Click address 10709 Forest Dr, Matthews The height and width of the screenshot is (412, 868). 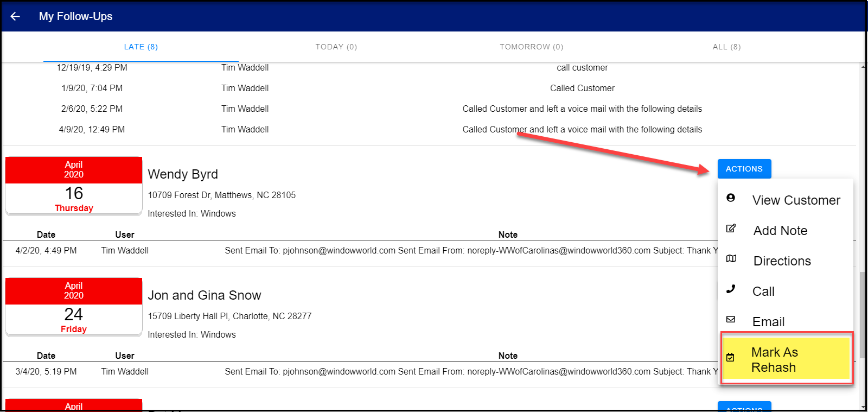click(222, 195)
